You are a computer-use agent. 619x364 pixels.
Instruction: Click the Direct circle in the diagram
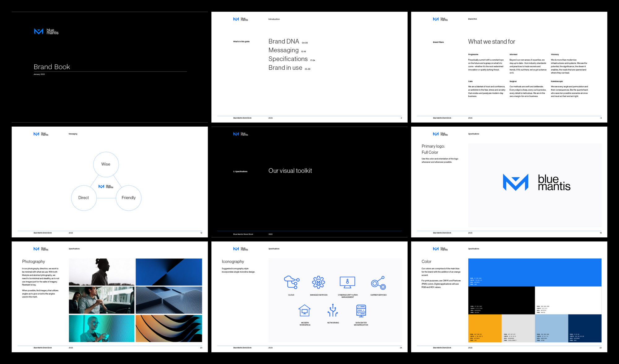click(x=84, y=198)
